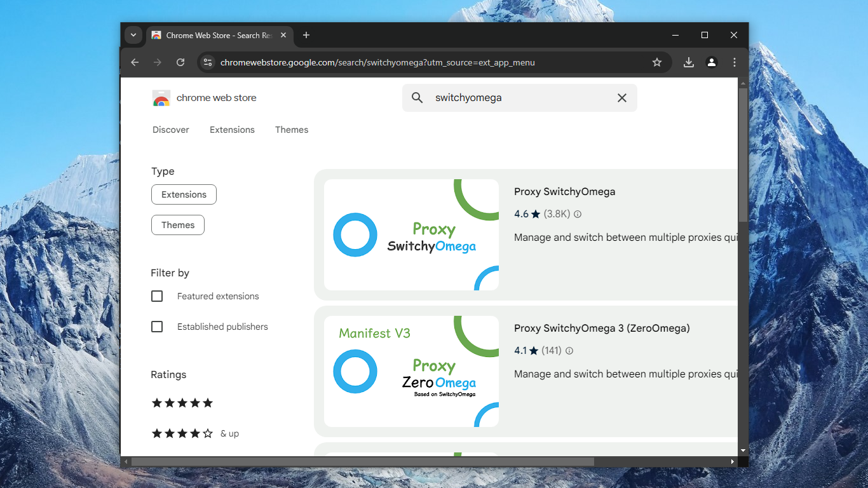Open the tab search dropdown
The width and height of the screenshot is (868, 488).
point(133,35)
